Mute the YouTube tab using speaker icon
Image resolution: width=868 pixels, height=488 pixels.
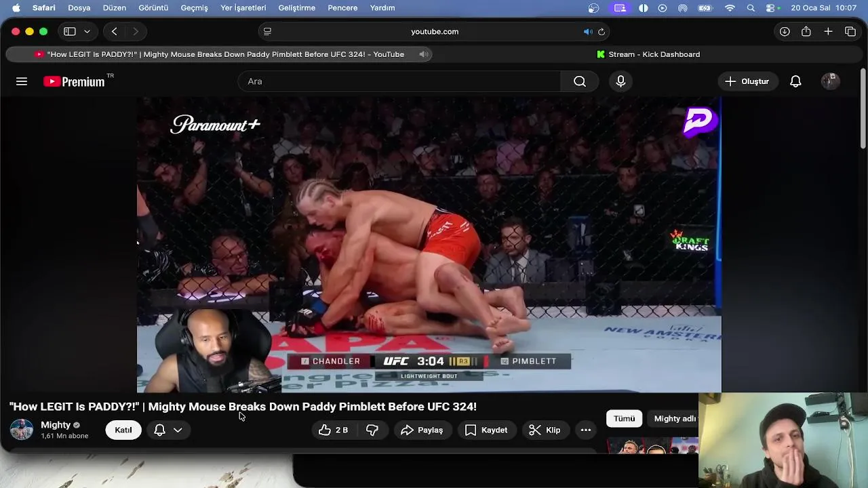pyautogui.click(x=423, y=54)
